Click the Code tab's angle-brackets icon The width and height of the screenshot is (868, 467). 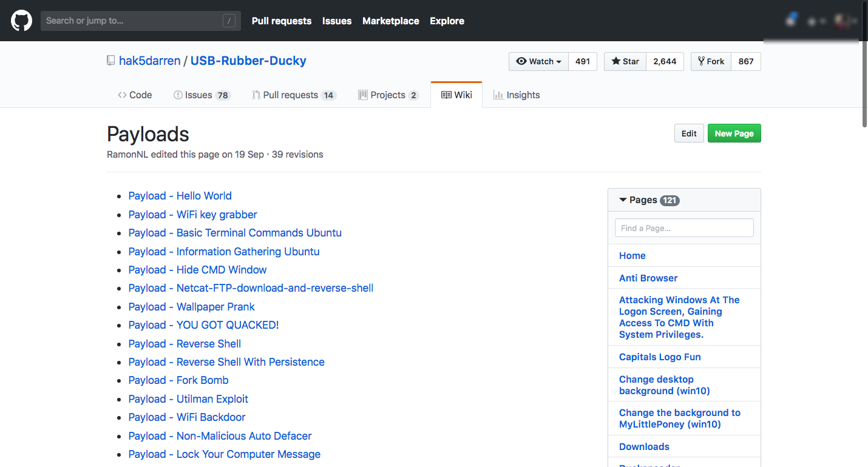click(122, 95)
